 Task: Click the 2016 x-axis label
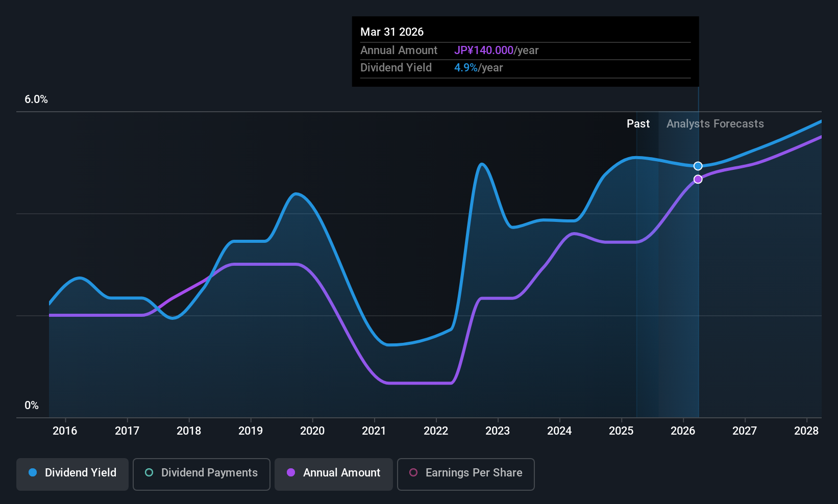coord(65,431)
